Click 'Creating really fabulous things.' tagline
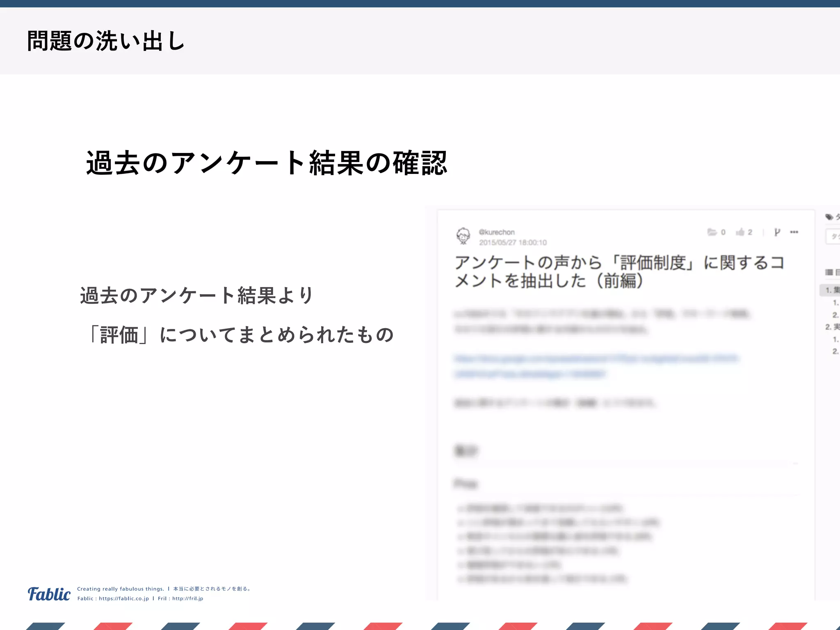 tap(121, 589)
